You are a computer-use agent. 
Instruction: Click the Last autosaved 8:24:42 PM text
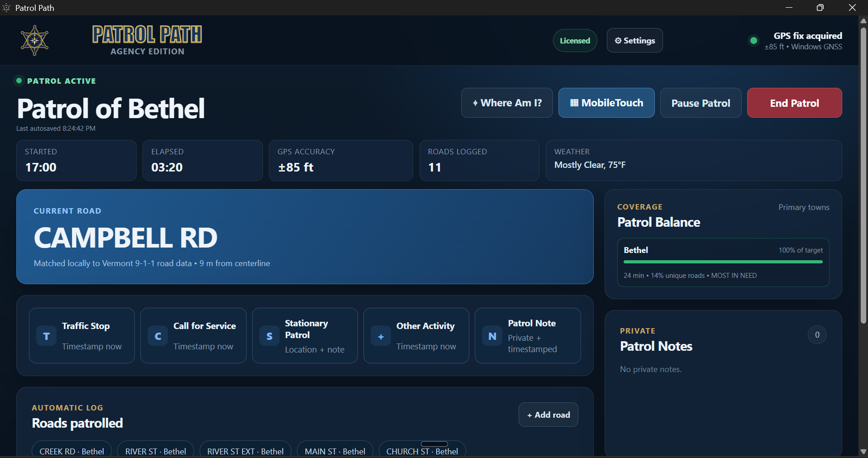(56, 129)
